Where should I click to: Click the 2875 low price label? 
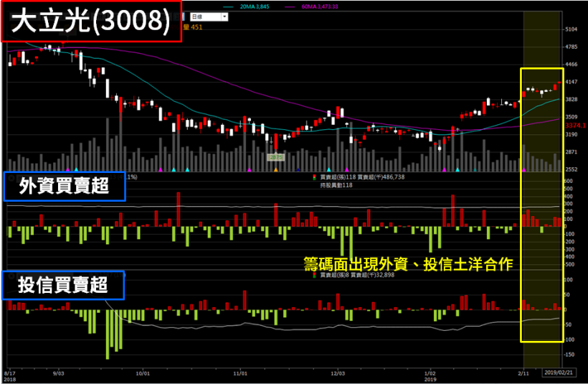(276, 157)
